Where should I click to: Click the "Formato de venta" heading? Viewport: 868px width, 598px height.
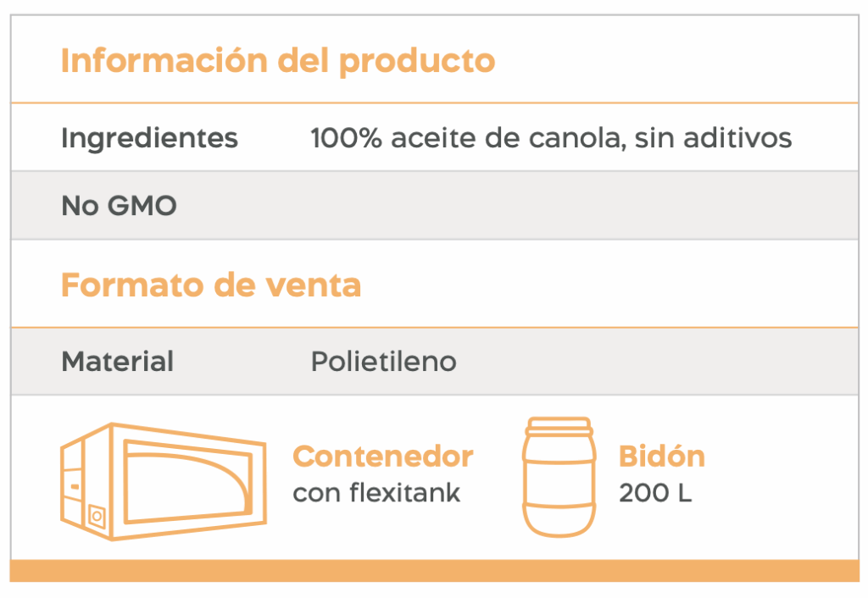coord(211,285)
